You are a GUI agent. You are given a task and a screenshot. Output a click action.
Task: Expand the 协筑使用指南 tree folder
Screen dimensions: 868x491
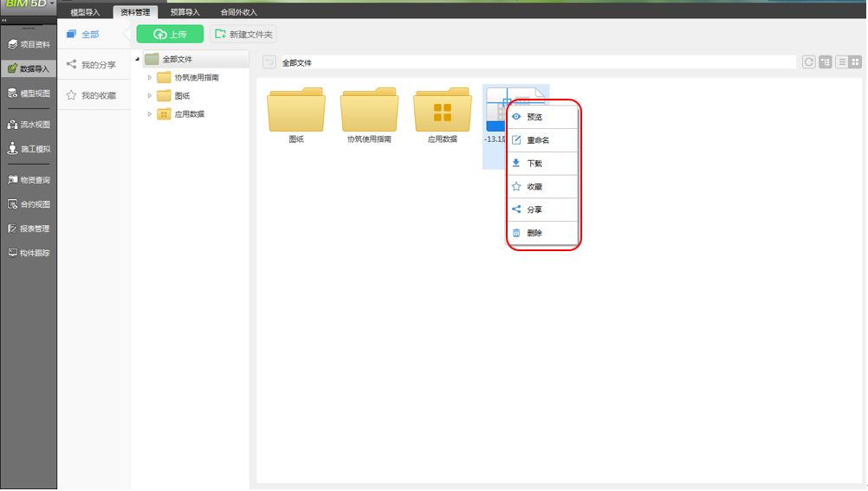pyautogui.click(x=150, y=77)
